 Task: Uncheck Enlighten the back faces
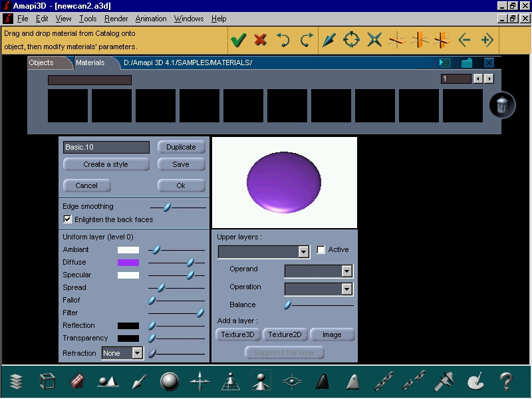[x=66, y=218]
